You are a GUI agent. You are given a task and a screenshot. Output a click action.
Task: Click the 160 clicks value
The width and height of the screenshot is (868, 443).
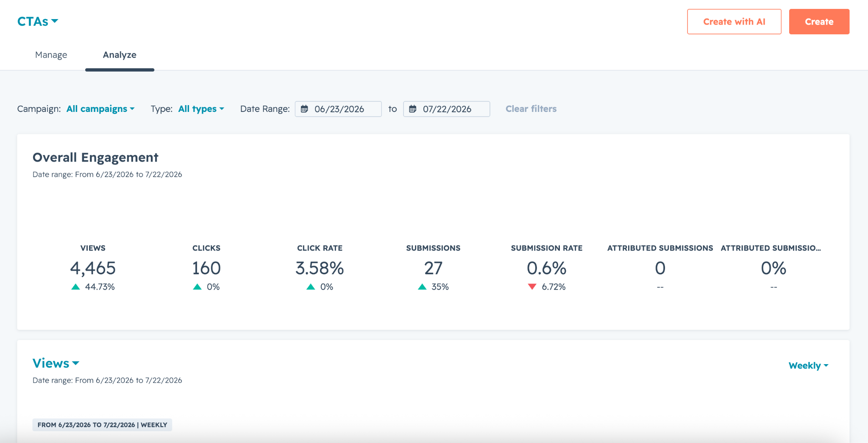tap(206, 268)
